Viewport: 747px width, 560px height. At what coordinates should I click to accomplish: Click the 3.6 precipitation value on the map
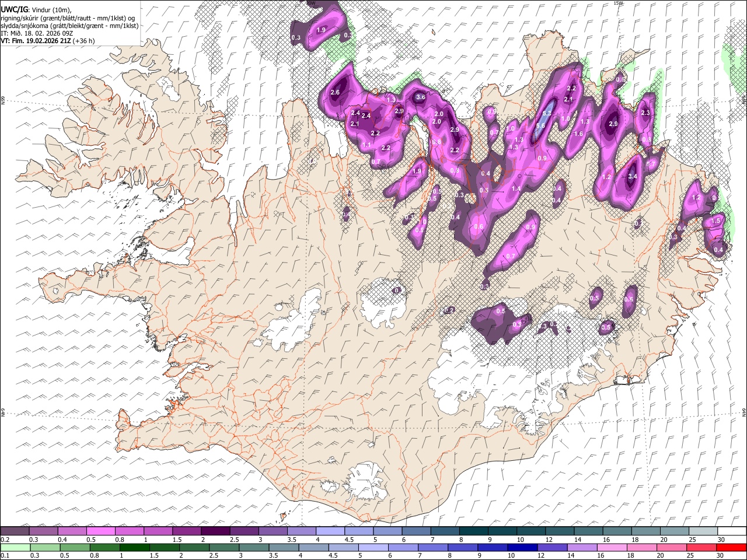(420, 97)
